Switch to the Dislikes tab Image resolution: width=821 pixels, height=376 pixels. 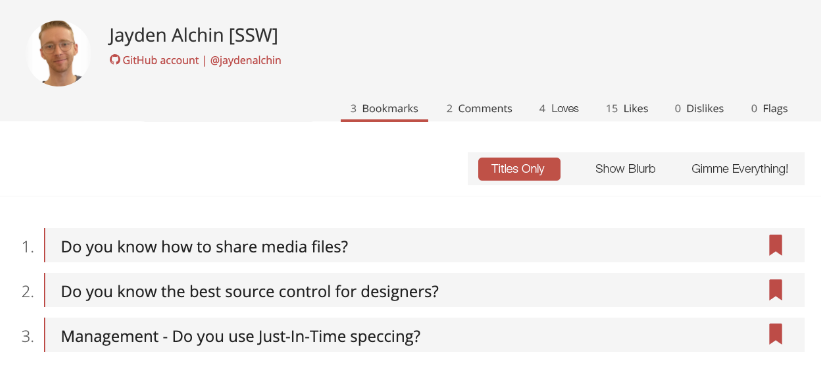coord(699,108)
